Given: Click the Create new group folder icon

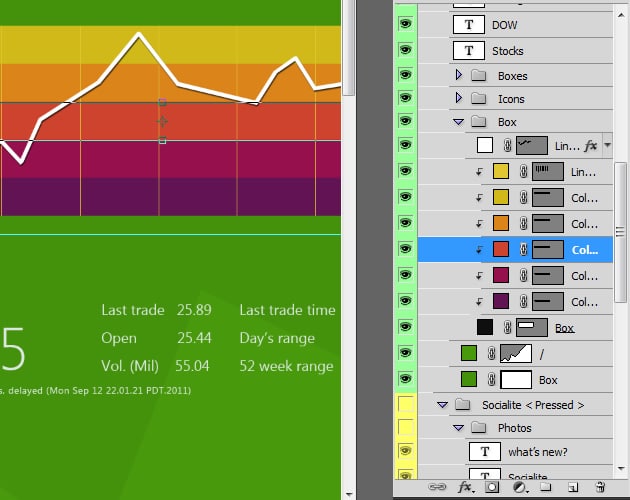Looking at the screenshot, I should tap(545, 487).
